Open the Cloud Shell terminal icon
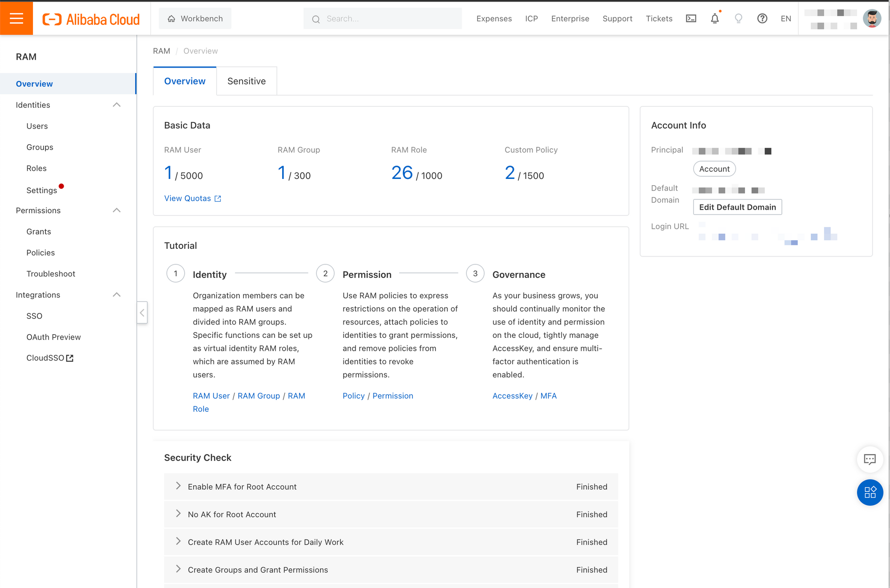Screen dimensions: 890x588 point(691,18)
